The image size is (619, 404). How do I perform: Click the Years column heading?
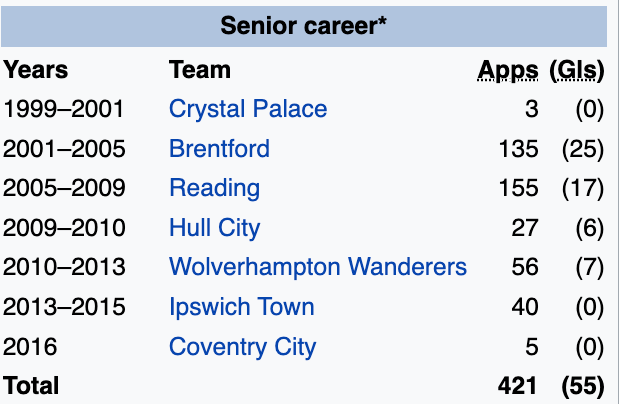36,70
